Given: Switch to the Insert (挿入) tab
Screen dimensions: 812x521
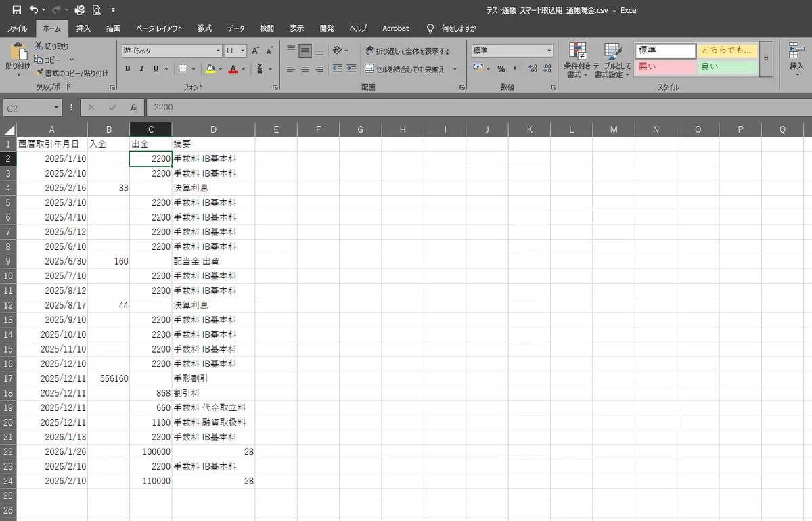Looking at the screenshot, I should (x=83, y=28).
